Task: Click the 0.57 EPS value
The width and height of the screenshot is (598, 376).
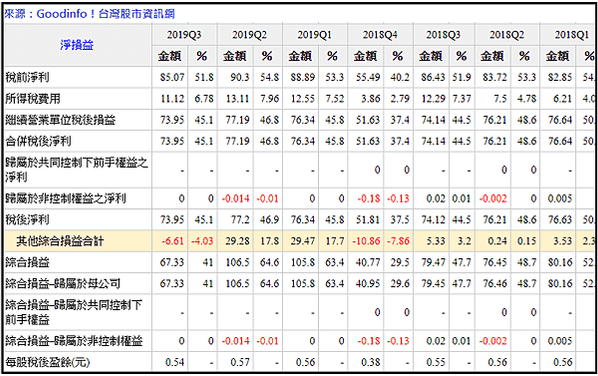Action: click(x=240, y=362)
